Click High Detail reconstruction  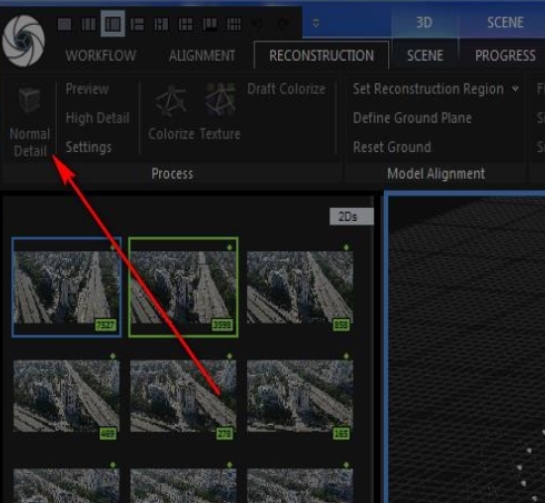98,118
